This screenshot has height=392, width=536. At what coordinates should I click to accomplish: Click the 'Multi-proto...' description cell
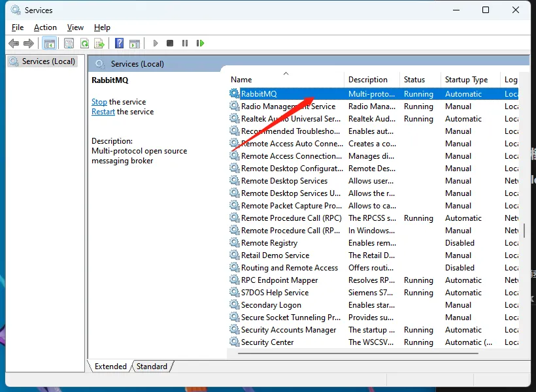click(x=371, y=93)
